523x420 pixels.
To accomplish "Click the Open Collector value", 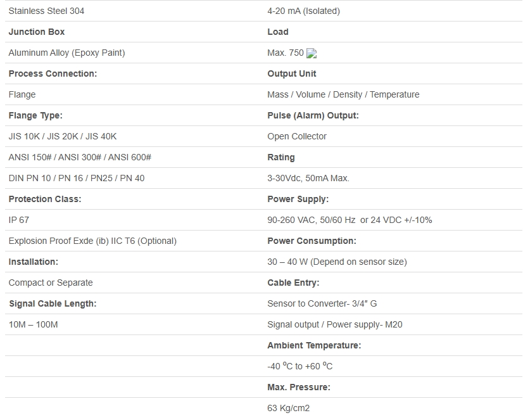I will pyautogui.click(x=297, y=136).
